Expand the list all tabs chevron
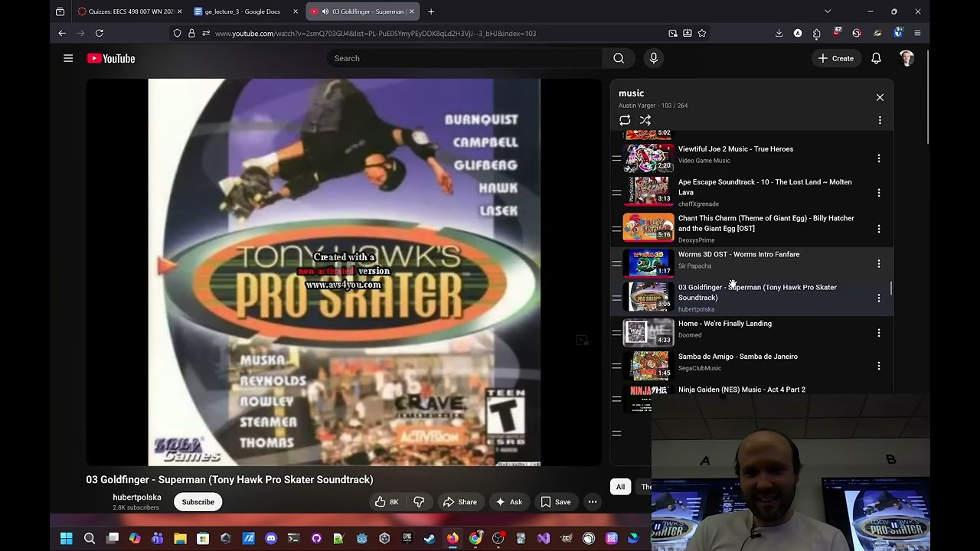This screenshot has width=980, height=551. [828, 11]
